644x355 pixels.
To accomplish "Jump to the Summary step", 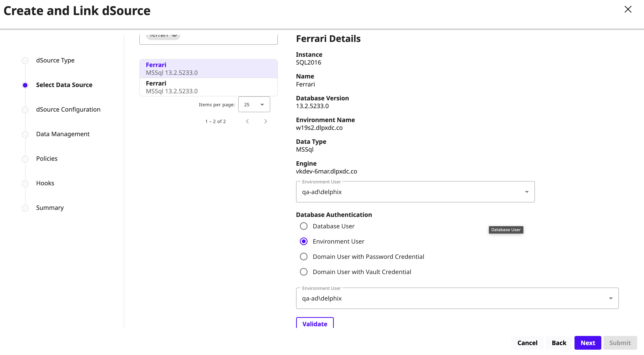I will tap(50, 208).
